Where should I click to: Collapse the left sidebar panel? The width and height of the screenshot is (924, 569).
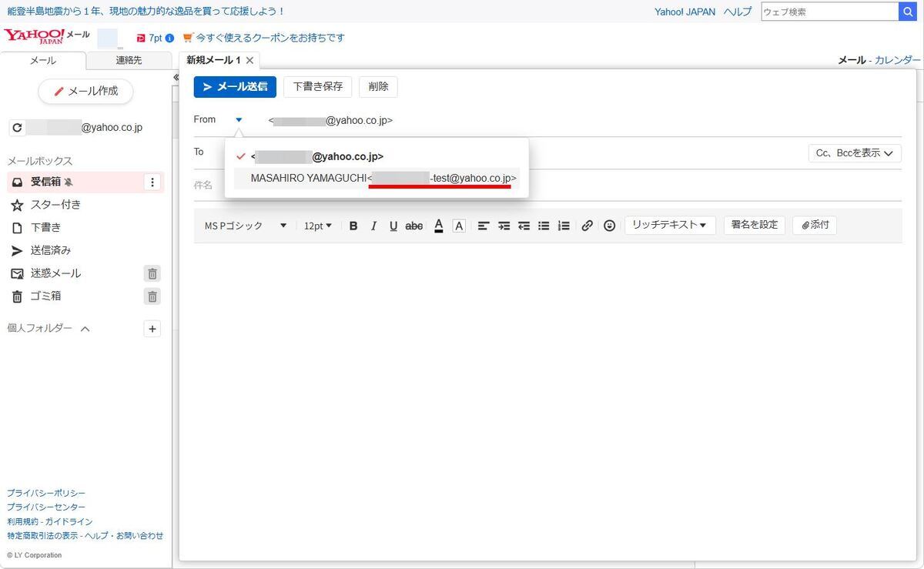coord(176,77)
